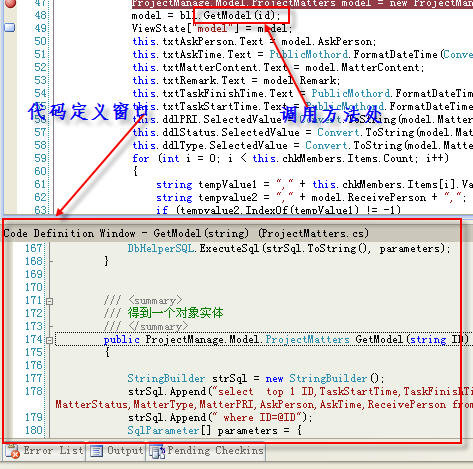
Task: Click ExecuteSql on line 167
Action: pyautogui.click(x=229, y=249)
